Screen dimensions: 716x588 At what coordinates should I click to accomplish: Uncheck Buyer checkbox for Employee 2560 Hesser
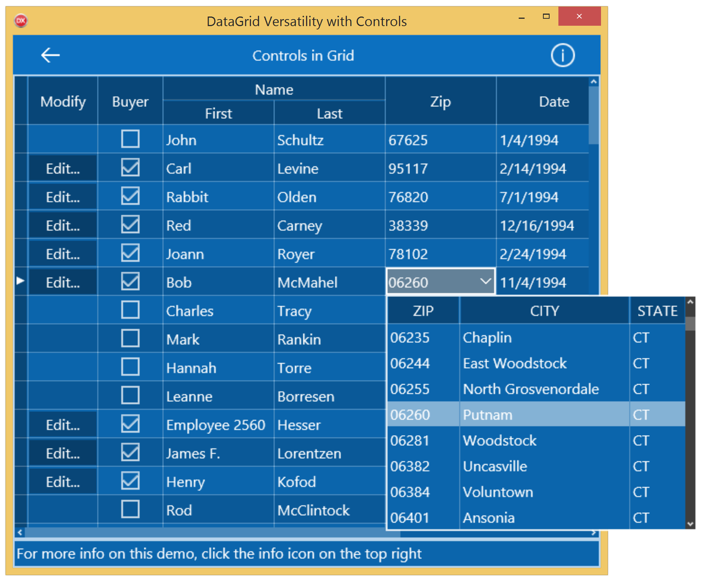[x=130, y=424]
